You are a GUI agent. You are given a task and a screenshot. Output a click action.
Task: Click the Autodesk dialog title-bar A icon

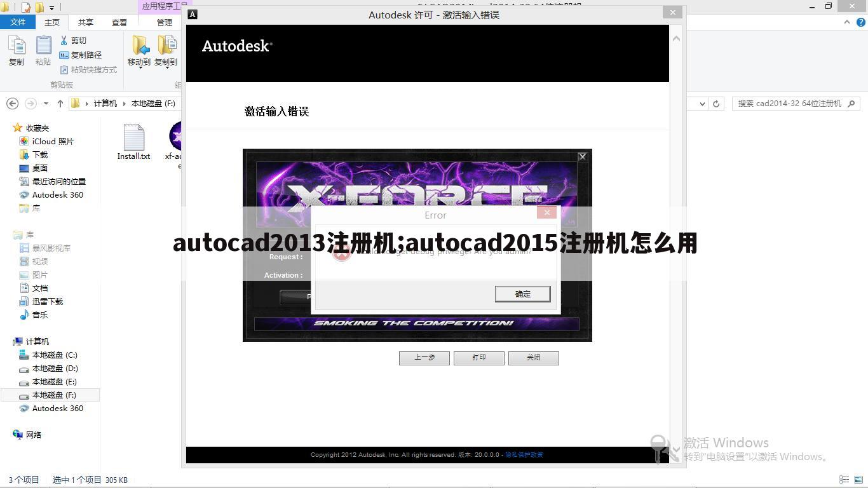click(193, 15)
